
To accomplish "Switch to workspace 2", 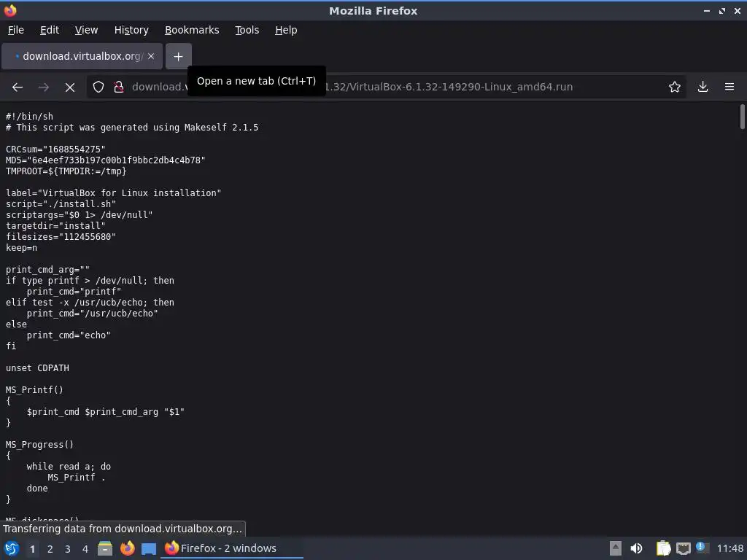I will (x=50, y=549).
